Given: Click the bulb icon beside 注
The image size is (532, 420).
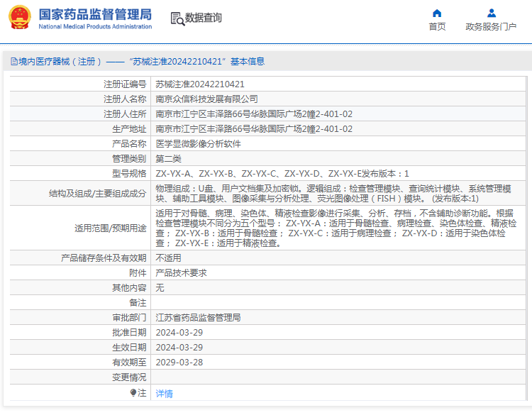Looking at the screenshot, I should (133, 392).
